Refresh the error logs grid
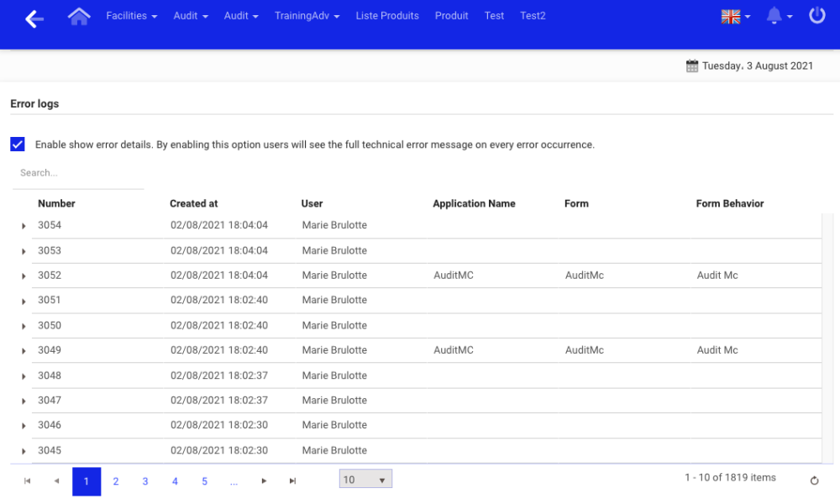Screen dimensions: 840x504 pos(814,480)
